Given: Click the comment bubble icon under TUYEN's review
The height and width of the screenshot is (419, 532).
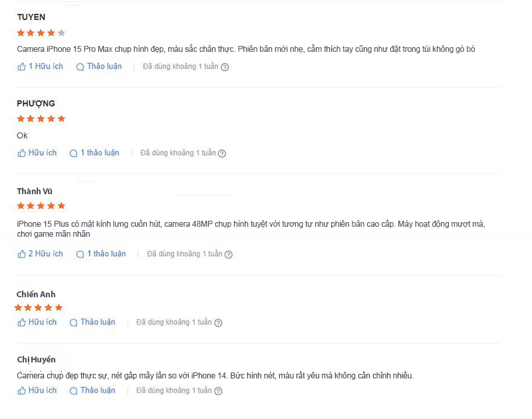Looking at the screenshot, I should click(80, 67).
